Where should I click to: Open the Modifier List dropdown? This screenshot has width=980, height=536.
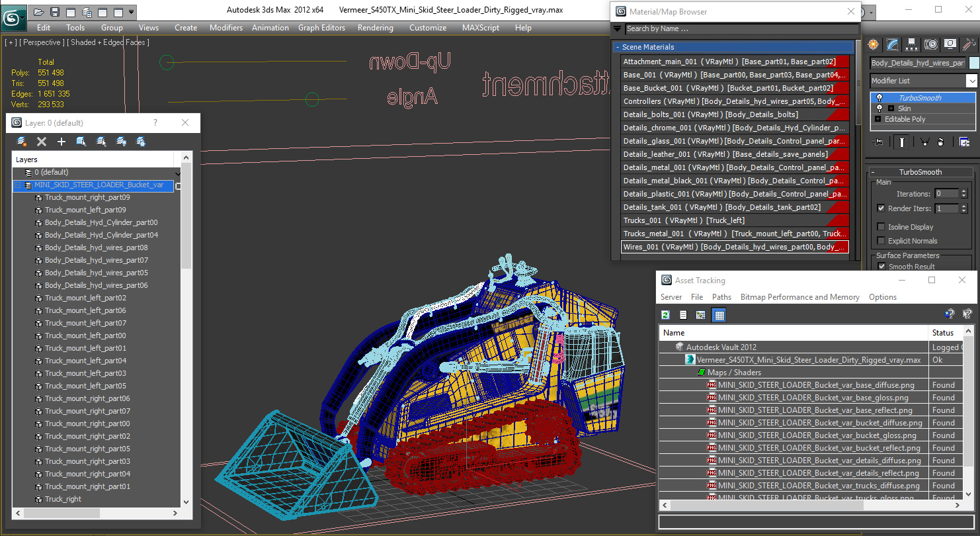[x=971, y=81]
